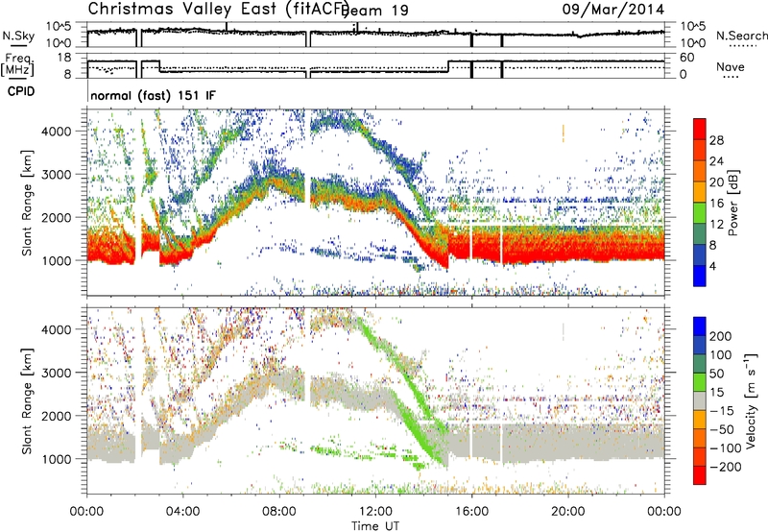Pick the blue top segment of Velocity colorbar
The image size is (768, 532).
pos(700,326)
